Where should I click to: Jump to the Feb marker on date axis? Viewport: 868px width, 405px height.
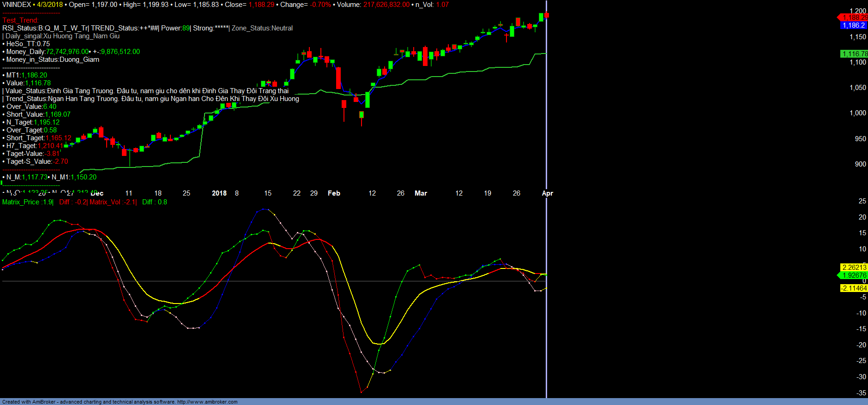[334, 193]
